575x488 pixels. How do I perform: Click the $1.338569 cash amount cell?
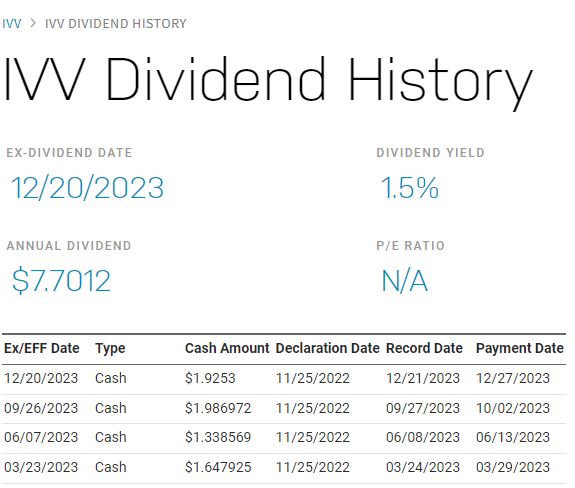[218, 437]
